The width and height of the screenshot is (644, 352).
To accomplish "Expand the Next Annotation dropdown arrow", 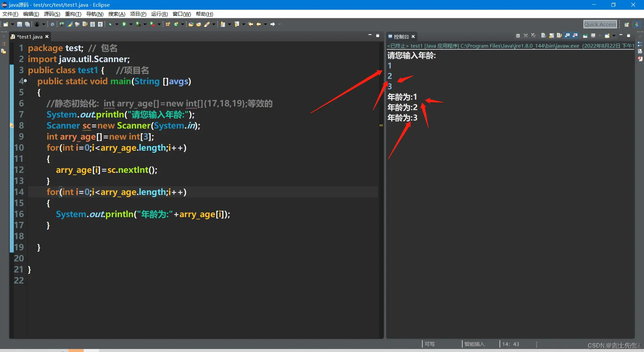I will coord(229,24).
